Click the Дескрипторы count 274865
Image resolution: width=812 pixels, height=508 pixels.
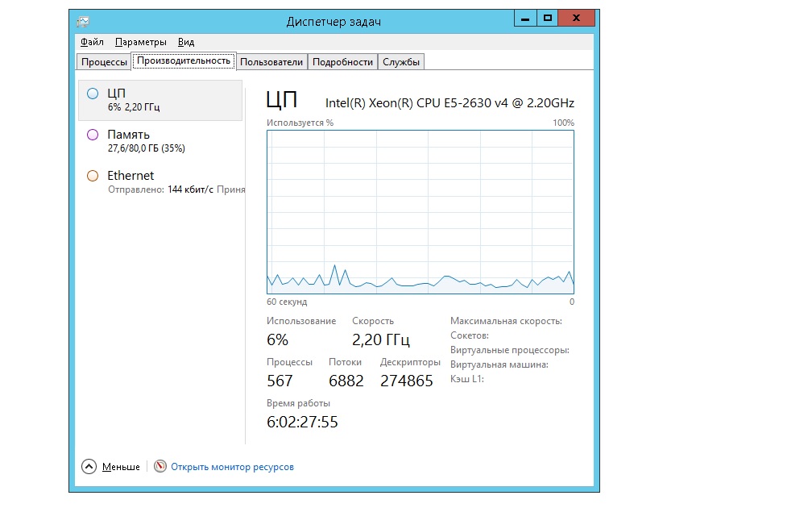click(407, 381)
